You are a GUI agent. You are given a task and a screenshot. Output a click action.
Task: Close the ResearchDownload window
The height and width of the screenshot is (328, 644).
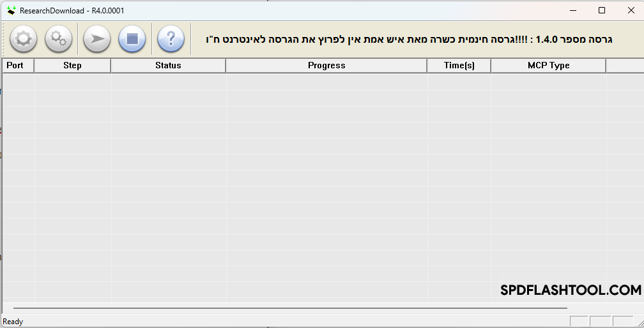pos(631,10)
